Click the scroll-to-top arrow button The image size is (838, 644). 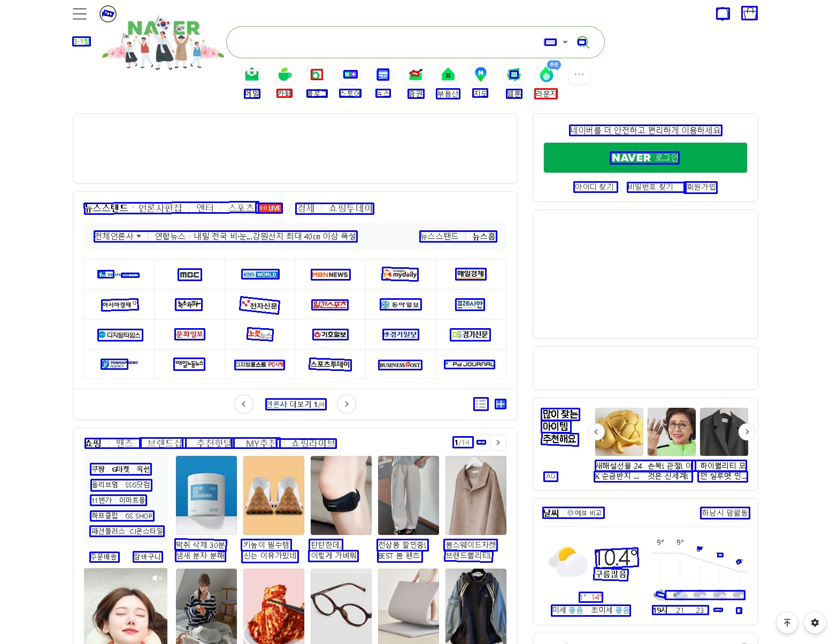pos(787,623)
